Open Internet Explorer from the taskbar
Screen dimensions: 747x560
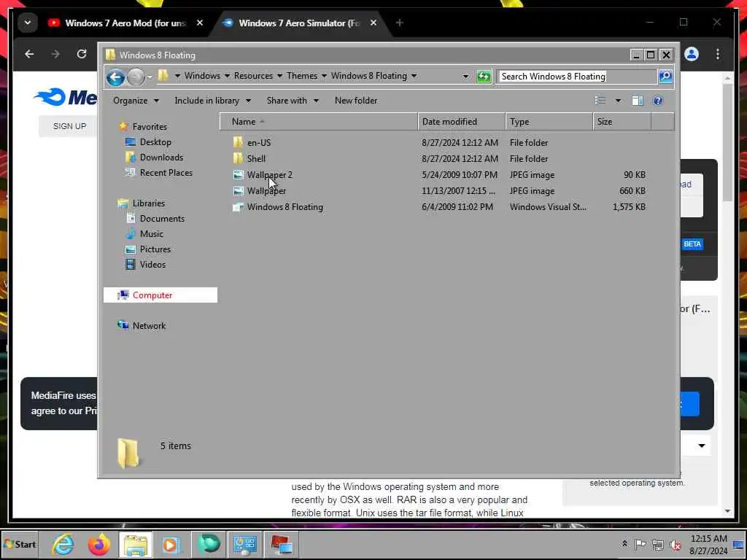[63, 544]
